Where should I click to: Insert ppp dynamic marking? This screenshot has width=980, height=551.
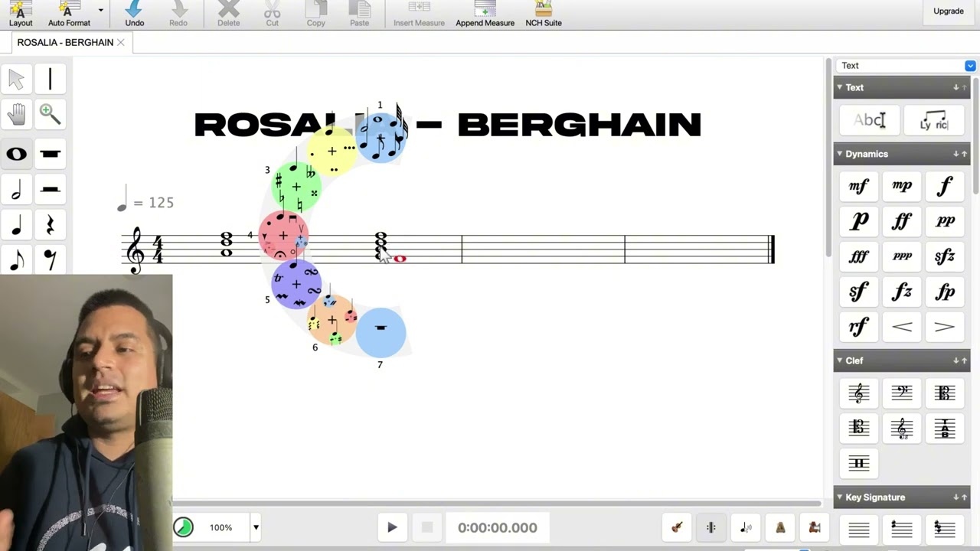[x=902, y=256]
